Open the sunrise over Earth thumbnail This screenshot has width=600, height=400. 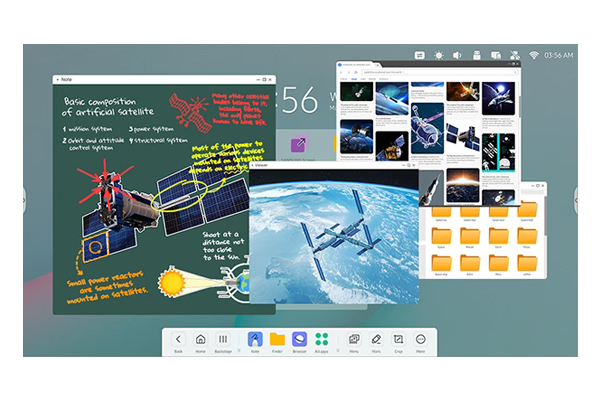click(463, 185)
